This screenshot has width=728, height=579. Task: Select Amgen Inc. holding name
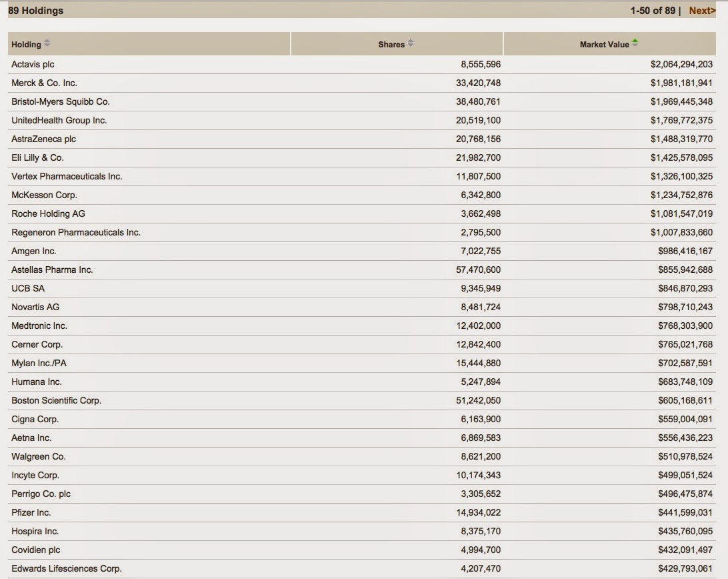click(x=34, y=251)
